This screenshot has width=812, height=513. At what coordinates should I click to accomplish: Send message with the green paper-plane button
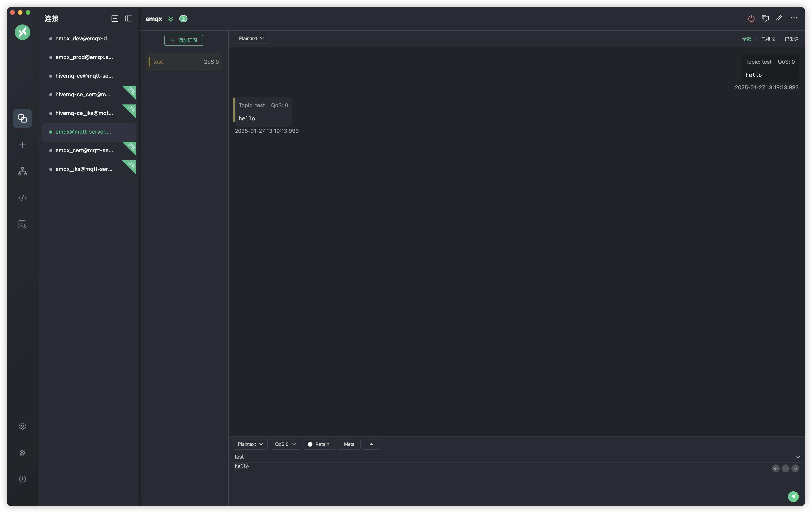click(793, 496)
